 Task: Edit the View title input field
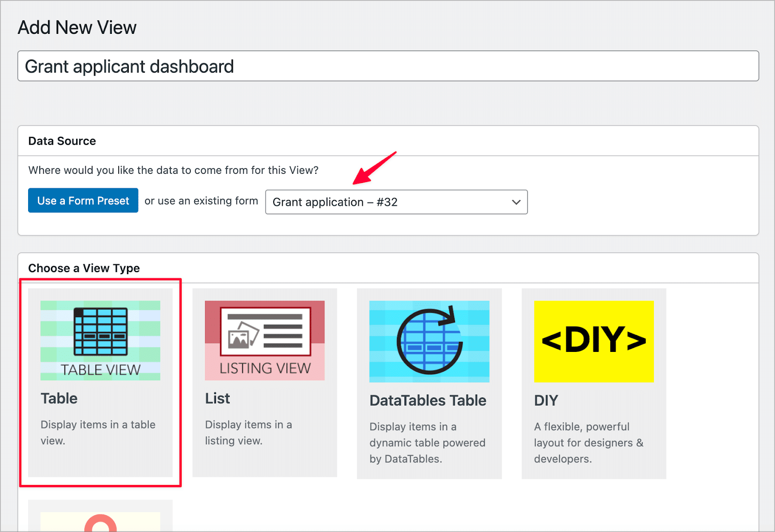pyautogui.click(x=388, y=66)
